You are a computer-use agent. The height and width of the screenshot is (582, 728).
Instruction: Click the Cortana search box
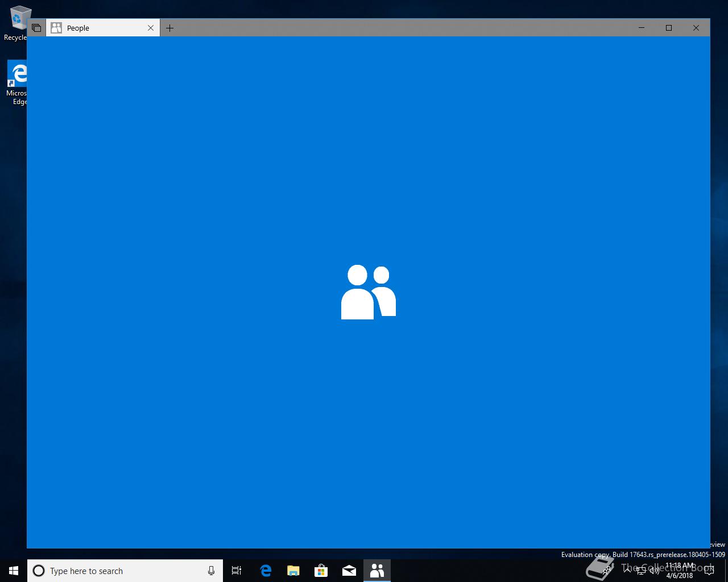(x=125, y=571)
